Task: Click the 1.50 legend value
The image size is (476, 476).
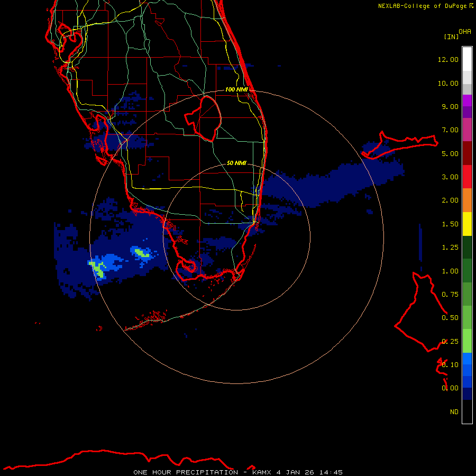Action: (x=450, y=224)
